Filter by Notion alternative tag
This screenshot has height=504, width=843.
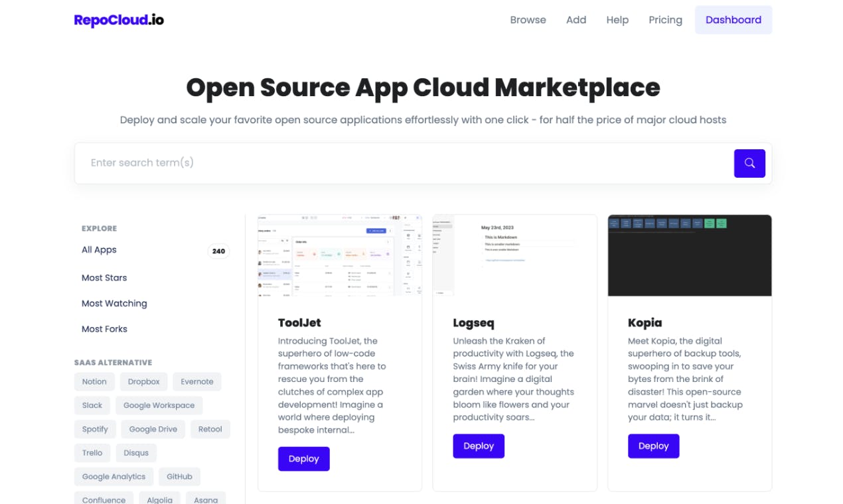click(94, 382)
